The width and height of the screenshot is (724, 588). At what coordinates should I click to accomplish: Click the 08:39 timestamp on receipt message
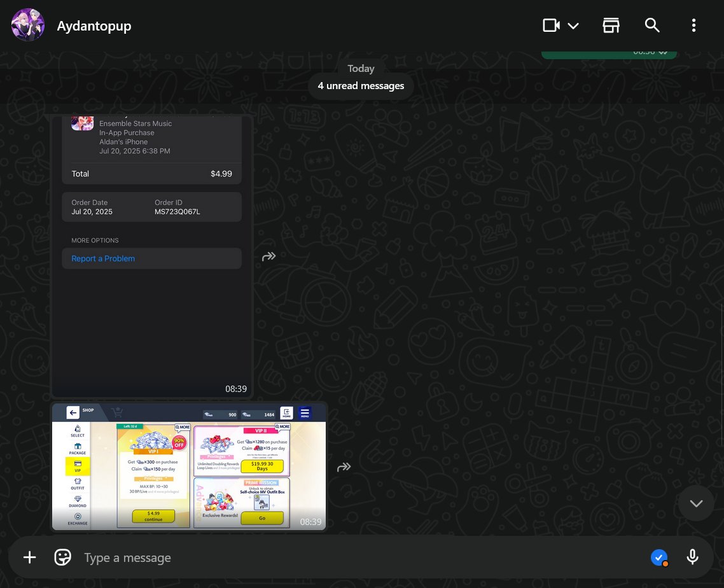point(236,389)
